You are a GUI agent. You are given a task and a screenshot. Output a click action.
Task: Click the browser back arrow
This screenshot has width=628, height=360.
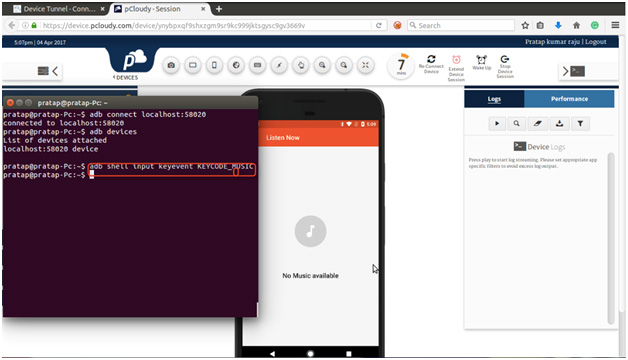[12, 26]
